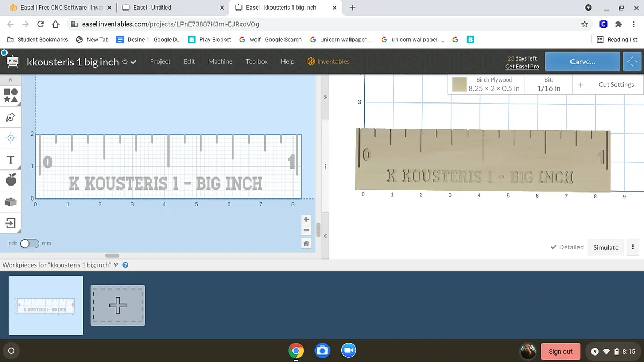Zoom in with the plus button
Screen dimensions: 644x362
pos(306,219)
